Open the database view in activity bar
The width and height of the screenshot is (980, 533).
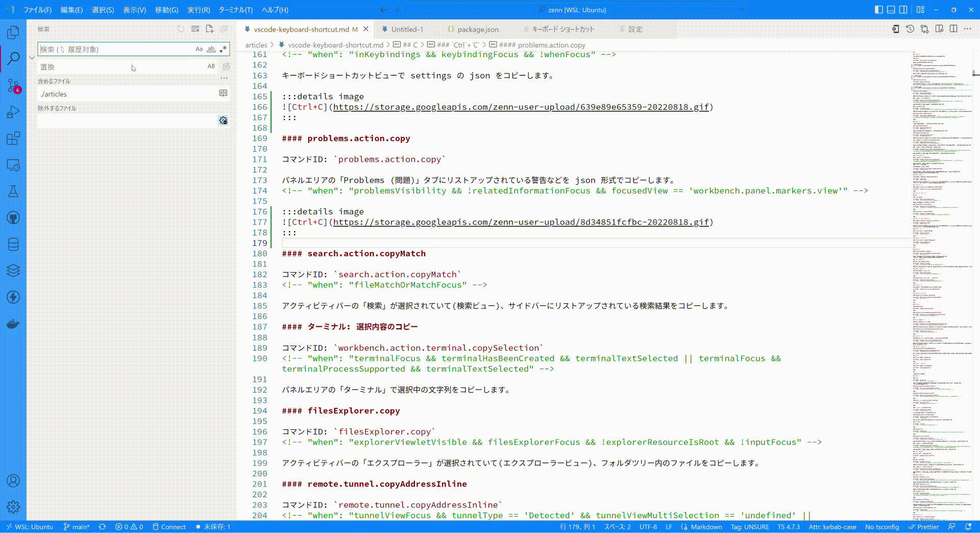tap(13, 245)
